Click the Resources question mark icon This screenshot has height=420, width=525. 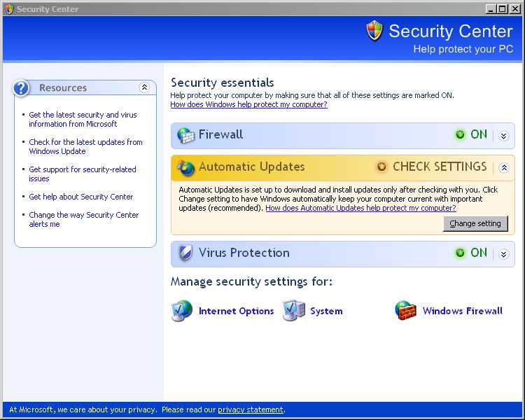(x=21, y=88)
